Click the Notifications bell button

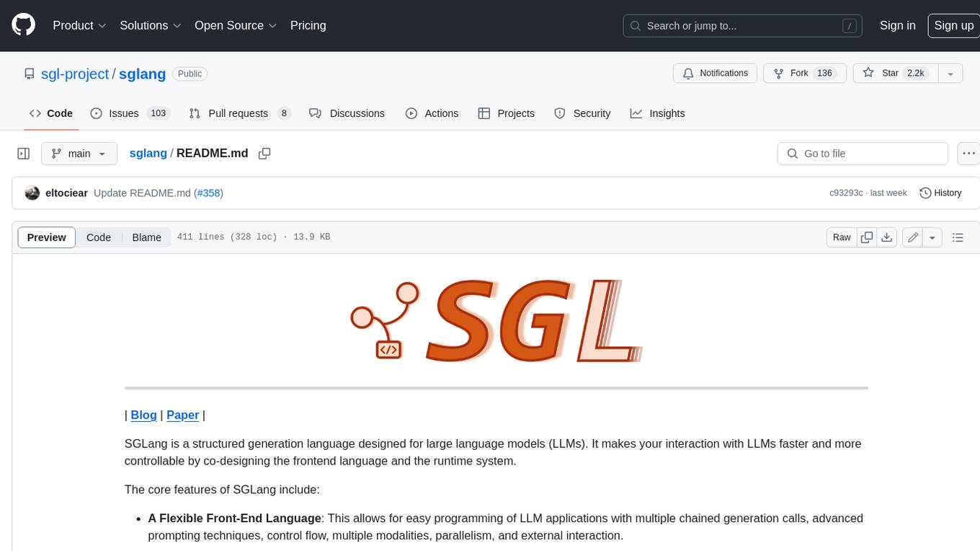coord(716,74)
